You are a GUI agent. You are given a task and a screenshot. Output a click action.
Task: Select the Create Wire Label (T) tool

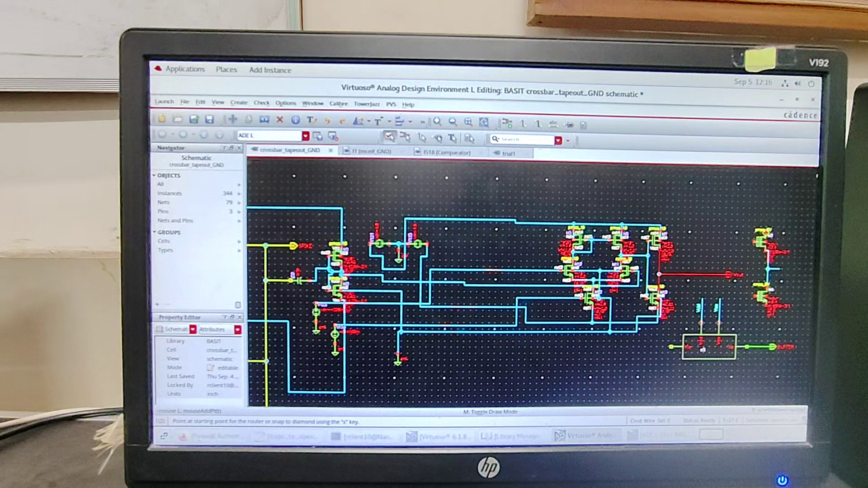click(311, 120)
